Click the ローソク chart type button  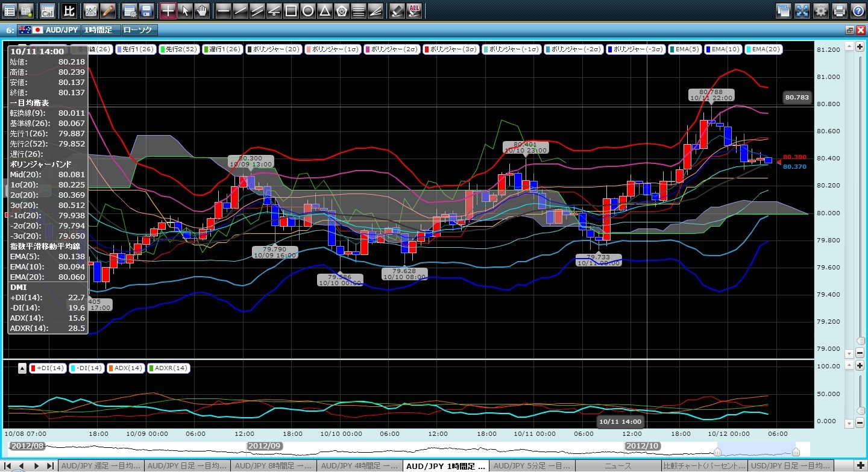(139, 30)
